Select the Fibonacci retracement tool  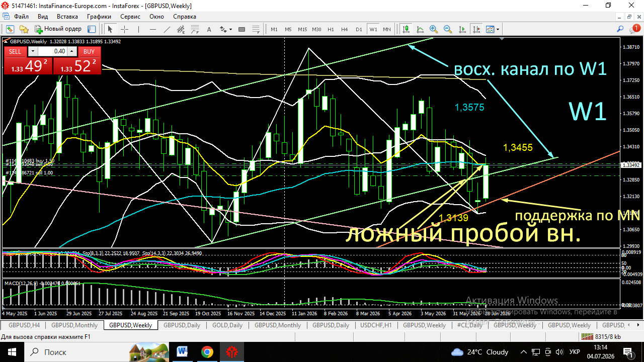pyautogui.click(x=195, y=29)
